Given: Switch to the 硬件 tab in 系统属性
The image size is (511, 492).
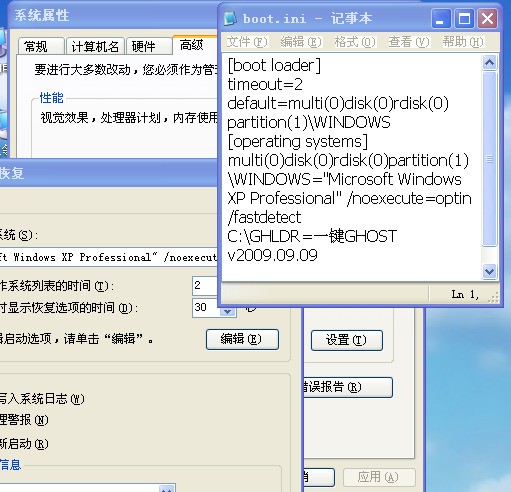Looking at the screenshot, I should coord(149,46).
